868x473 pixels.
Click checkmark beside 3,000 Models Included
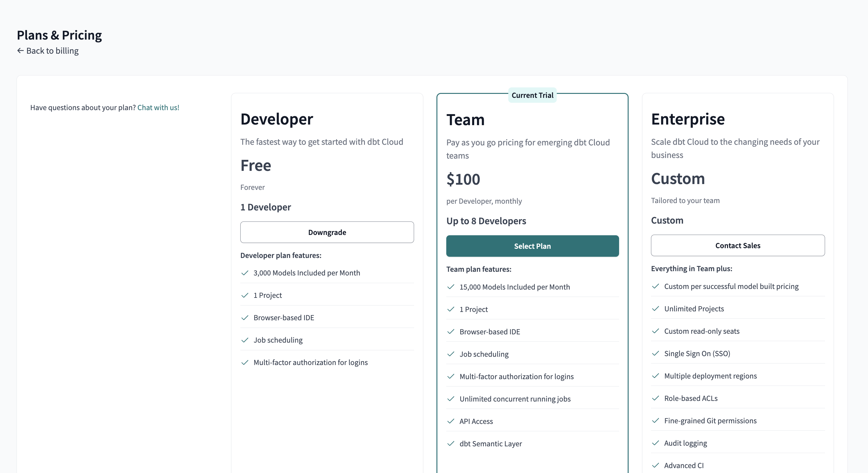(245, 273)
